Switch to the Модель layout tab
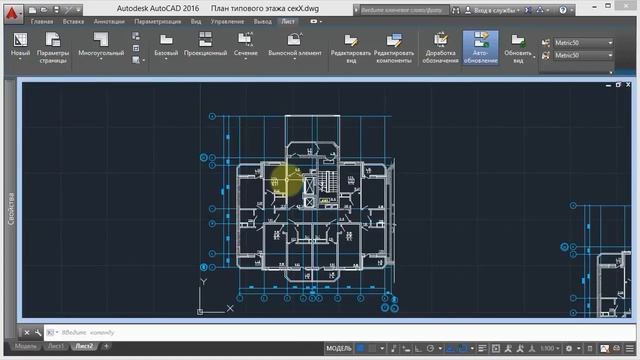The image size is (640, 360). (25, 347)
